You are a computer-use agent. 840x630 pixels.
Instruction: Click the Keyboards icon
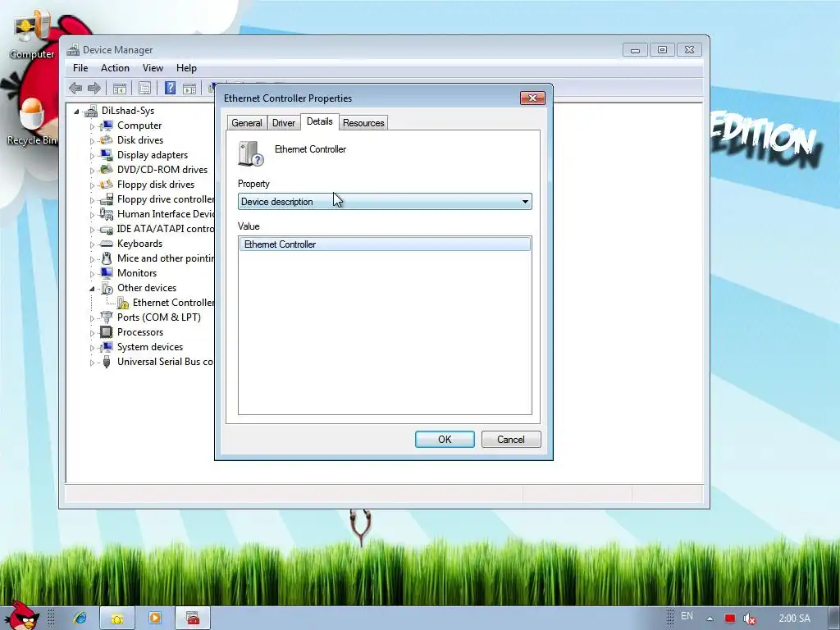[107, 243]
